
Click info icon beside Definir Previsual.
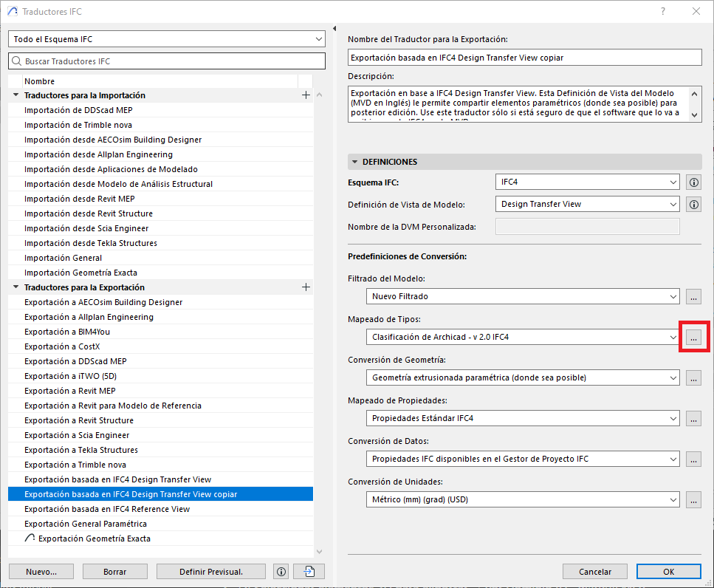pyautogui.click(x=281, y=571)
